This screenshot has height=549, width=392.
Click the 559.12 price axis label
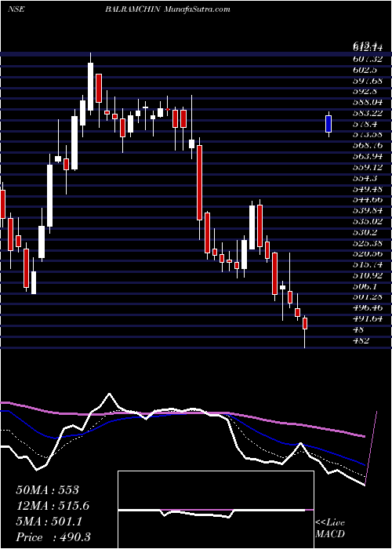coord(368,167)
